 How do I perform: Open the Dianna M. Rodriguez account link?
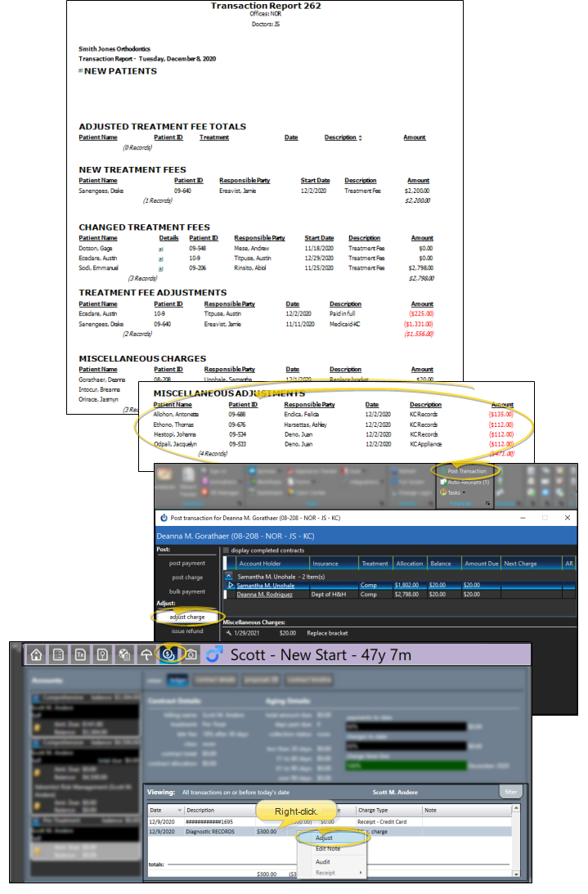point(266,595)
